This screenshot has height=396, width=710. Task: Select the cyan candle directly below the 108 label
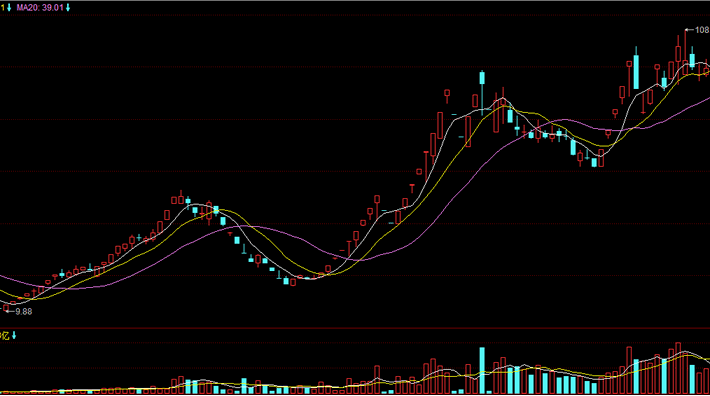pos(692,58)
